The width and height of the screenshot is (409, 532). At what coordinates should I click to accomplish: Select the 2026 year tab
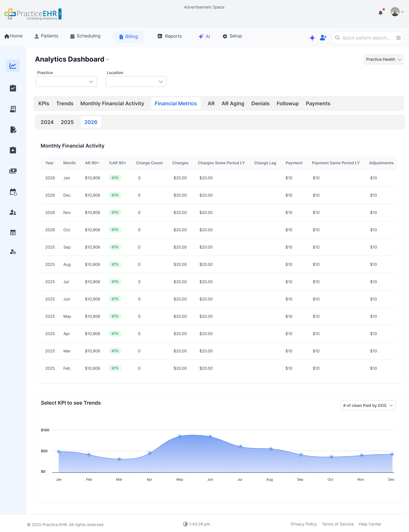(x=91, y=122)
